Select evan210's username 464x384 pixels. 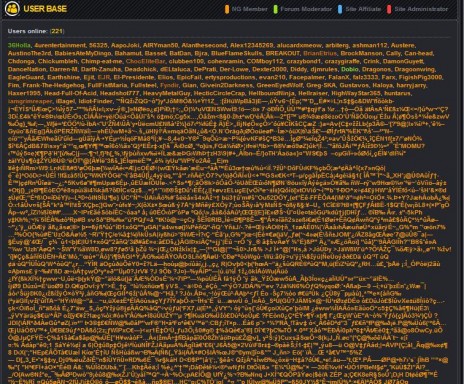272,77
